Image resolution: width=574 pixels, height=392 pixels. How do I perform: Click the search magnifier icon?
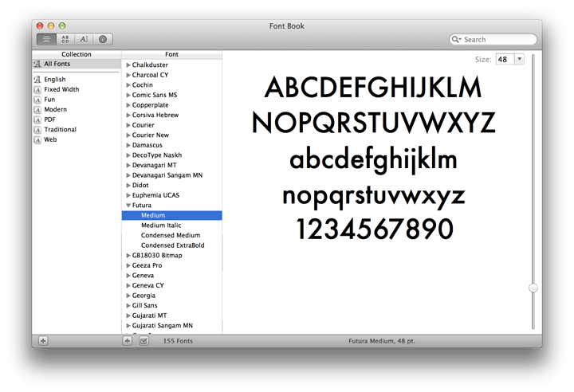click(456, 39)
